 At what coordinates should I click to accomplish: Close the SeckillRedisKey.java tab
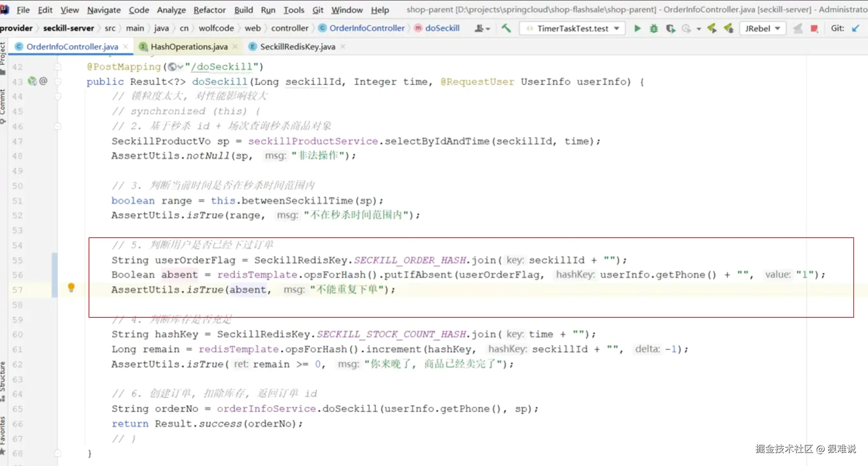point(343,46)
